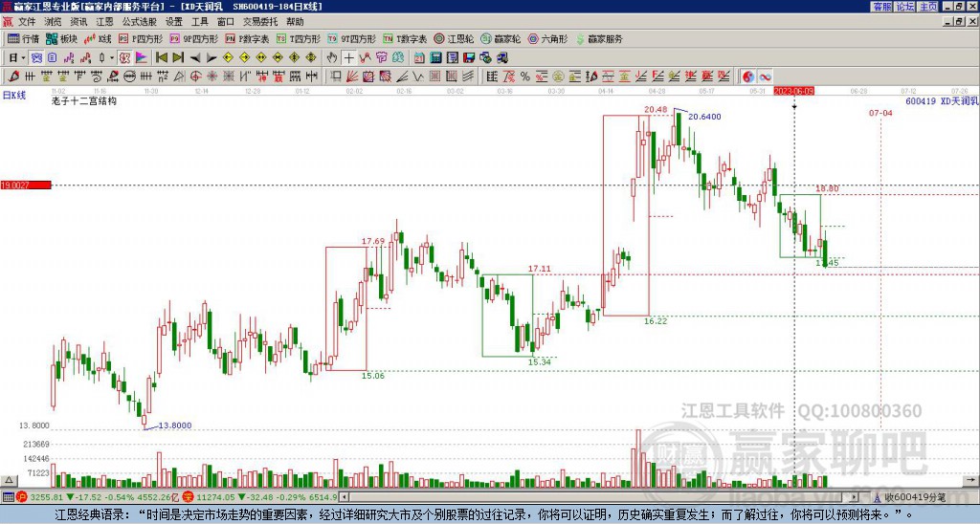This screenshot has width=980, height=524.
Task: Click the zigzag wave line tool
Action: pos(365,58)
